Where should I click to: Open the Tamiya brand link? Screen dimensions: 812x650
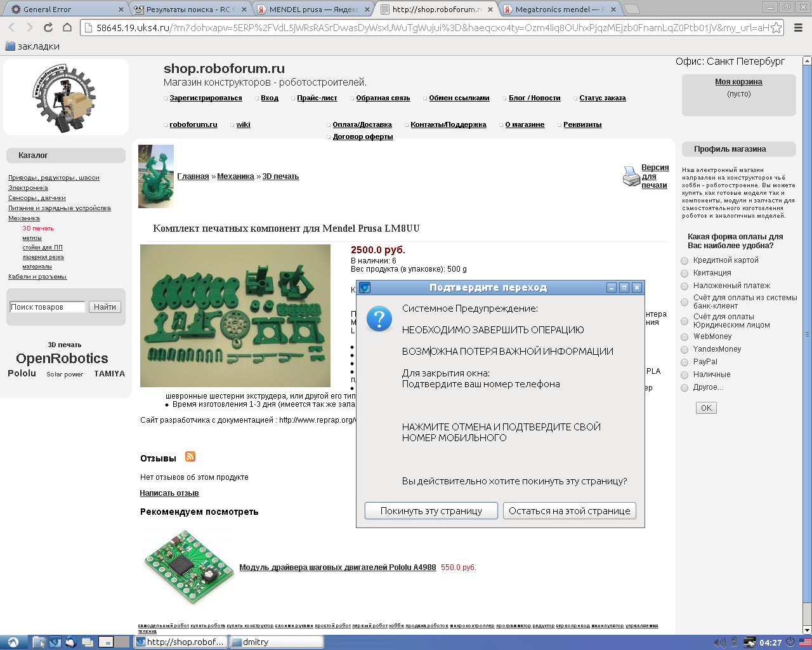[110, 374]
